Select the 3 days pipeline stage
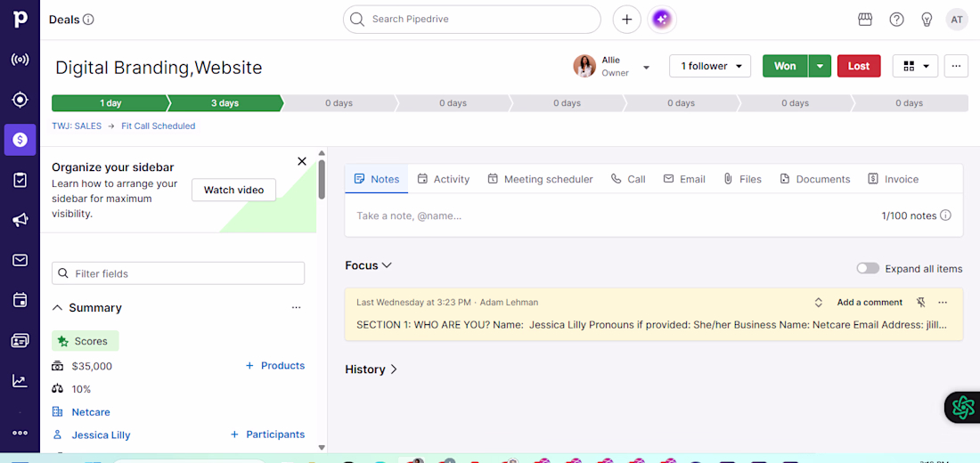Image resolution: width=980 pixels, height=463 pixels. tap(225, 103)
